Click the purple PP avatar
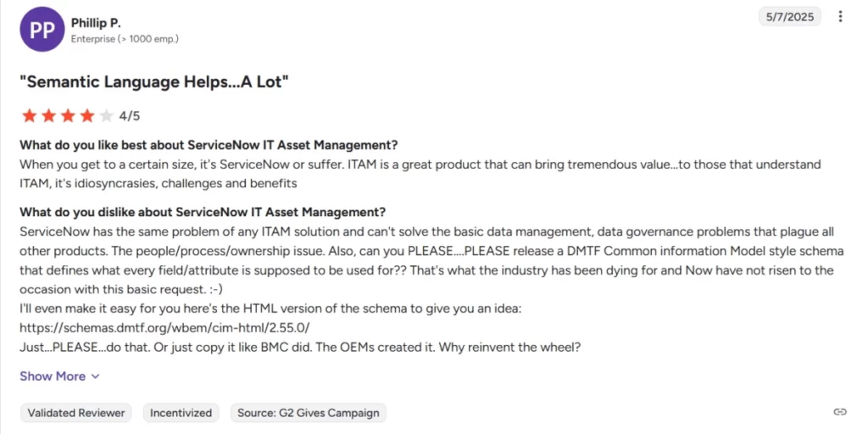 pos(42,30)
